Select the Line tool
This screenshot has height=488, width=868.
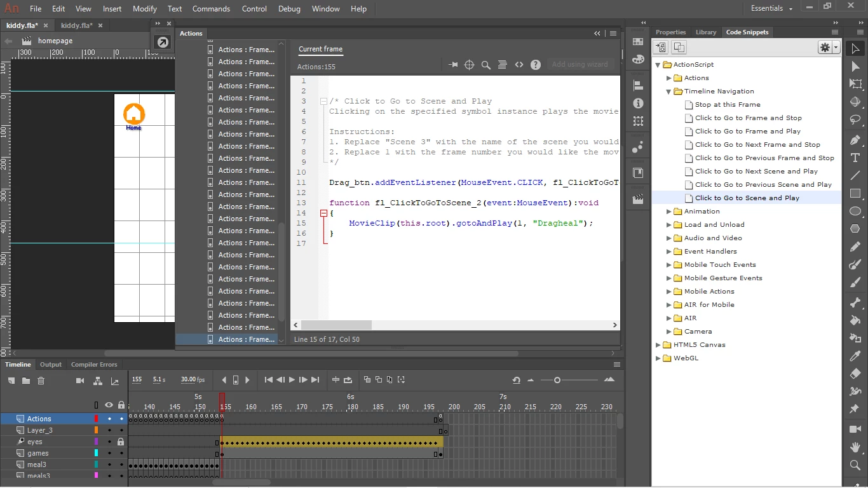855,175
